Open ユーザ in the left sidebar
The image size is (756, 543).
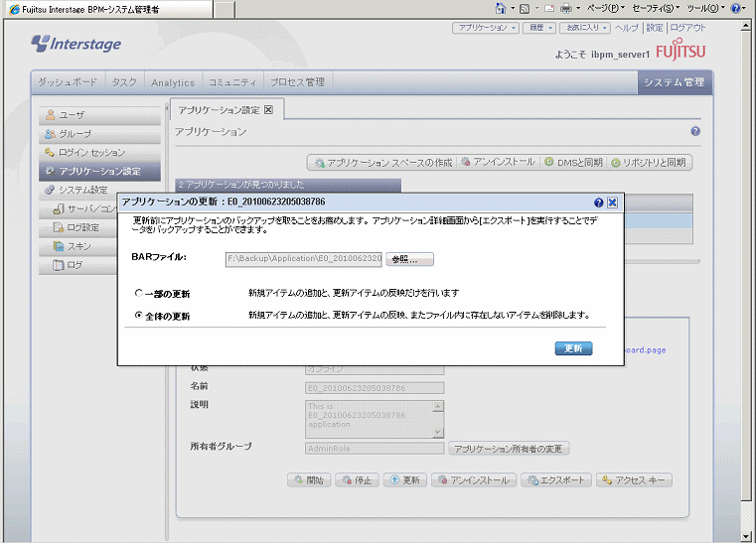pos(99,115)
